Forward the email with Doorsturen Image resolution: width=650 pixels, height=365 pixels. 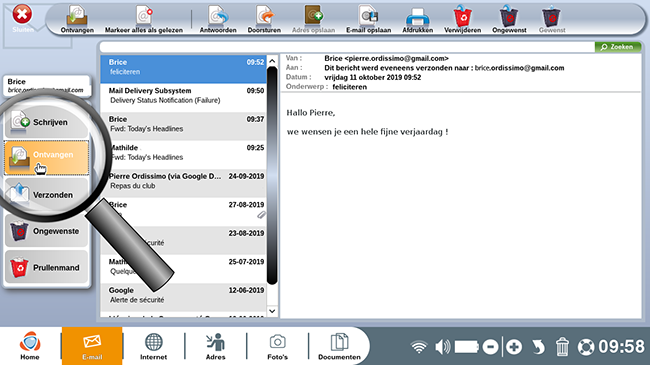(x=264, y=17)
